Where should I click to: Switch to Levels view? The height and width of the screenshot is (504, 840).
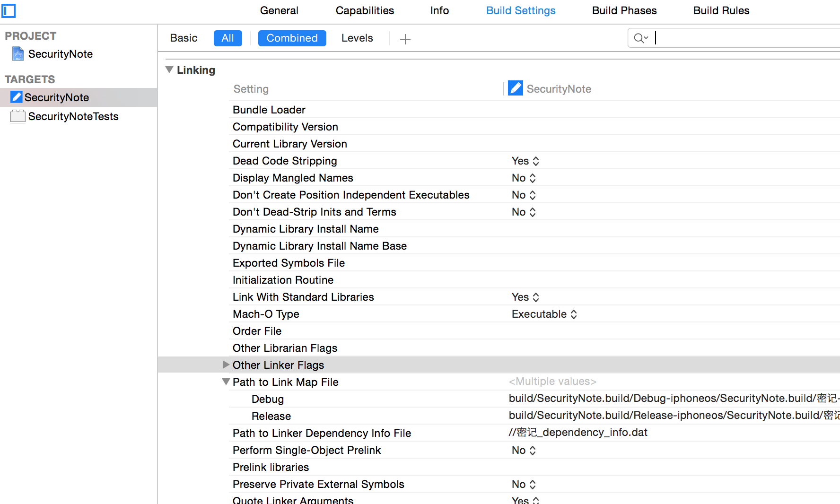[357, 38]
